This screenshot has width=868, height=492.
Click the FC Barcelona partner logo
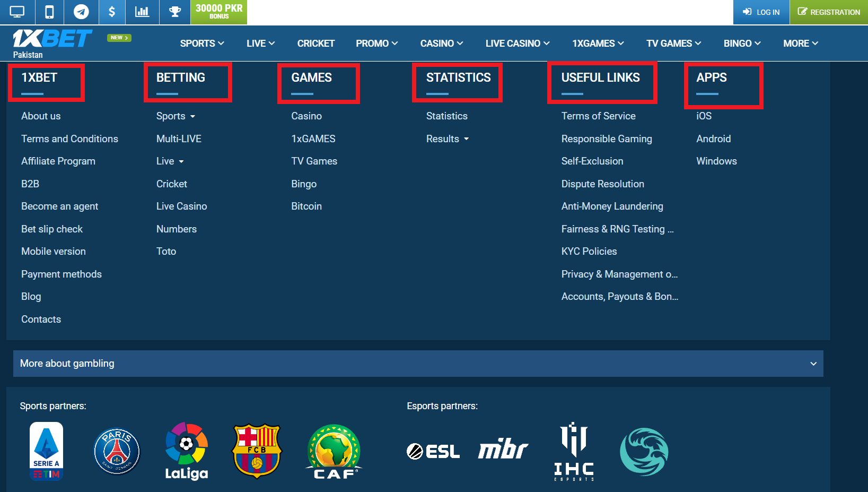click(257, 451)
